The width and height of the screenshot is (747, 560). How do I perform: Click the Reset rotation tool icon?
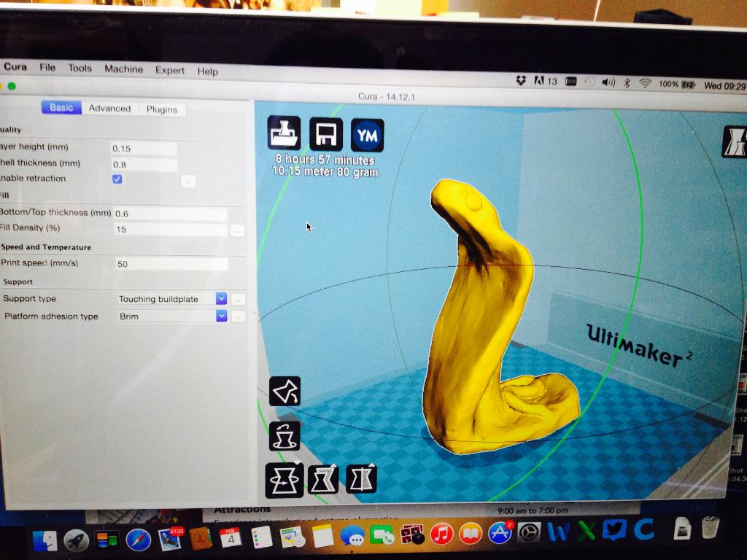coord(285,436)
